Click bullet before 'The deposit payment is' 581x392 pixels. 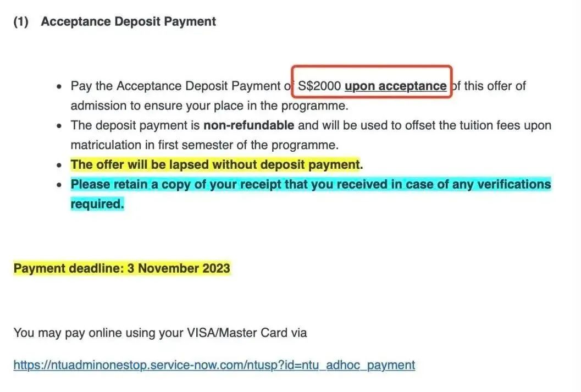[x=59, y=126]
